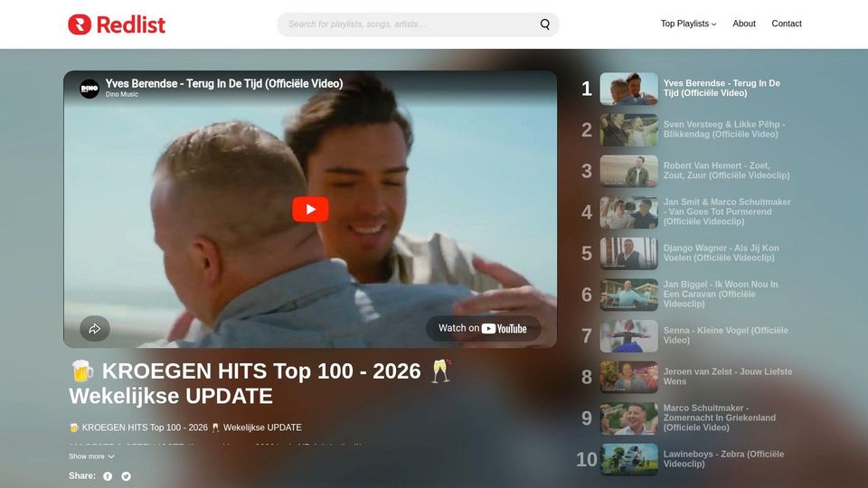Click title Jan Biggel - Ik Woon Nou In Een Caravan
This screenshot has height=488, width=868.
[721, 295]
